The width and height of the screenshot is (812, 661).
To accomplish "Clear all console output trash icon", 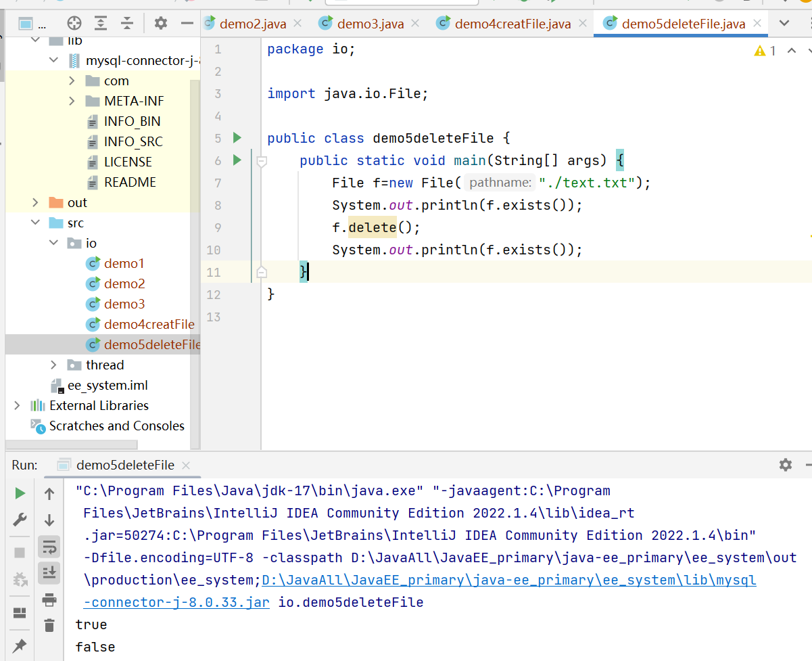I will [x=49, y=625].
